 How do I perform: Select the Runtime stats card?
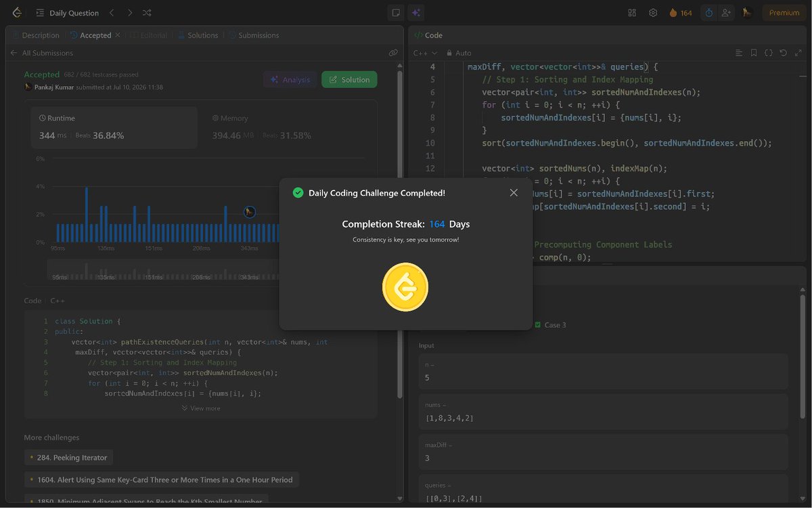point(114,127)
